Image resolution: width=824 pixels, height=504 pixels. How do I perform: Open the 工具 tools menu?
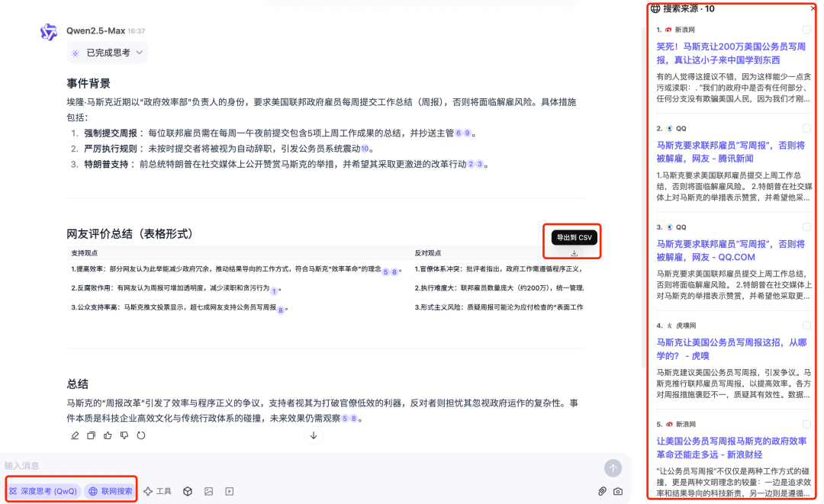tap(157, 491)
